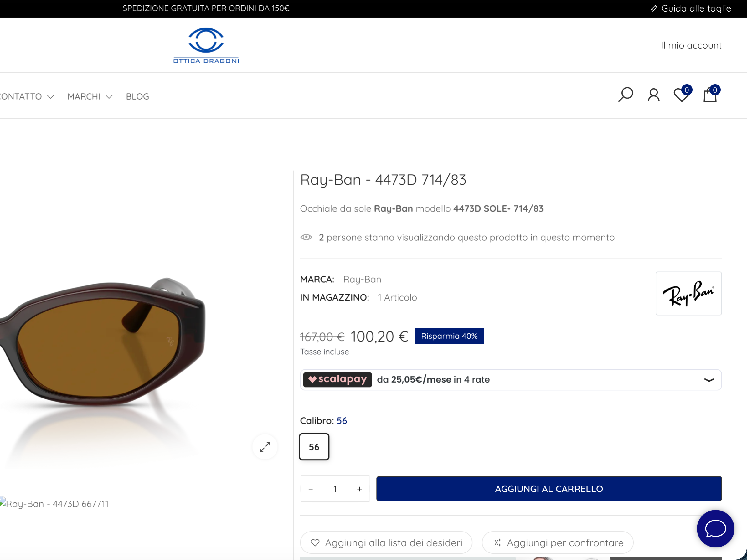Expand the MARCHI menu chevron
The height and width of the screenshot is (560, 747).
(109, 97)
